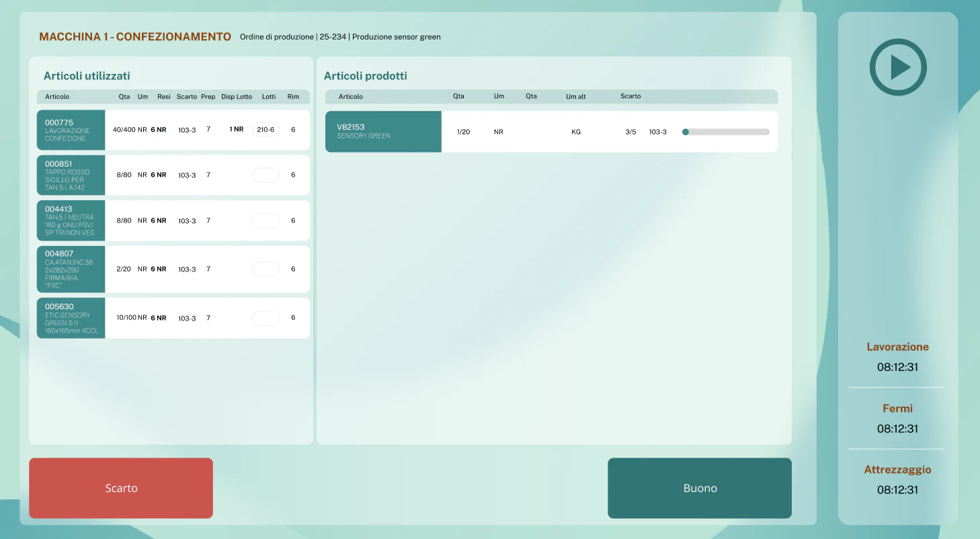Image resolution: width=980 pixels, height=539 pixels.
Task: Click the 1/20 quantity for V82153
Action: coord(463,132)
